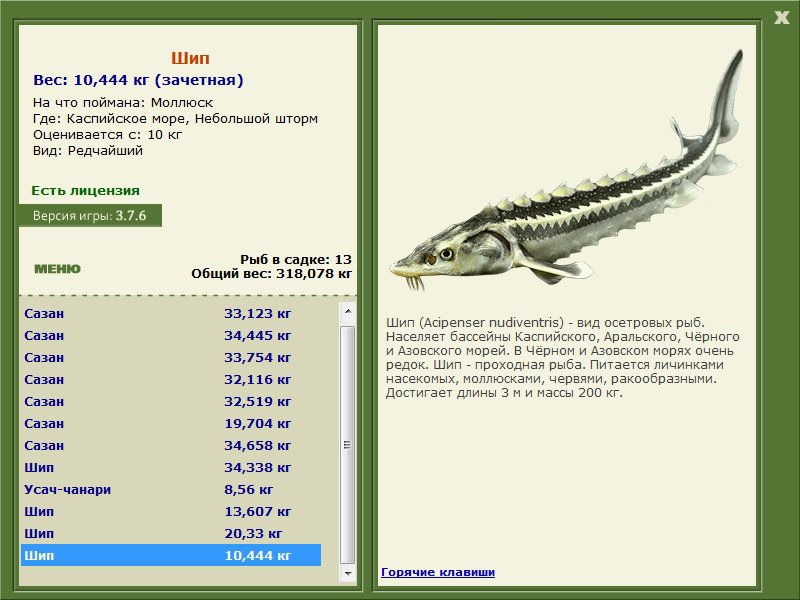Image resolution: width=800 pixels, height=600 pixels.
Task: Click the Рыб в садке: 13 text
Action: tap(296, 259)
